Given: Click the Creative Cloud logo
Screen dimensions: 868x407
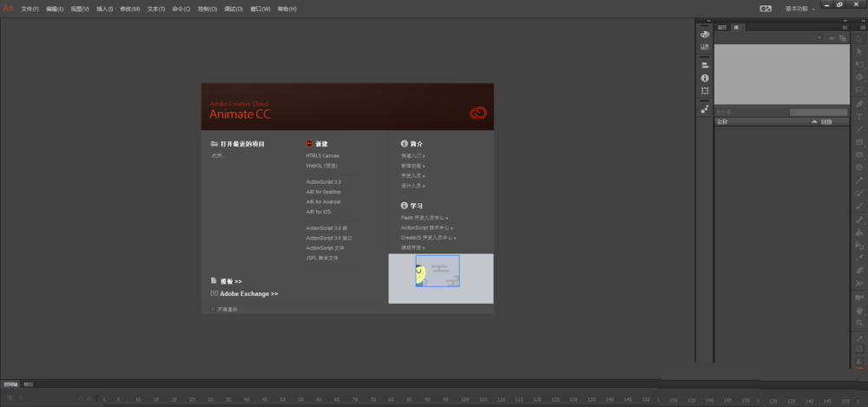Looking at the screenshot, I should 477,113.
